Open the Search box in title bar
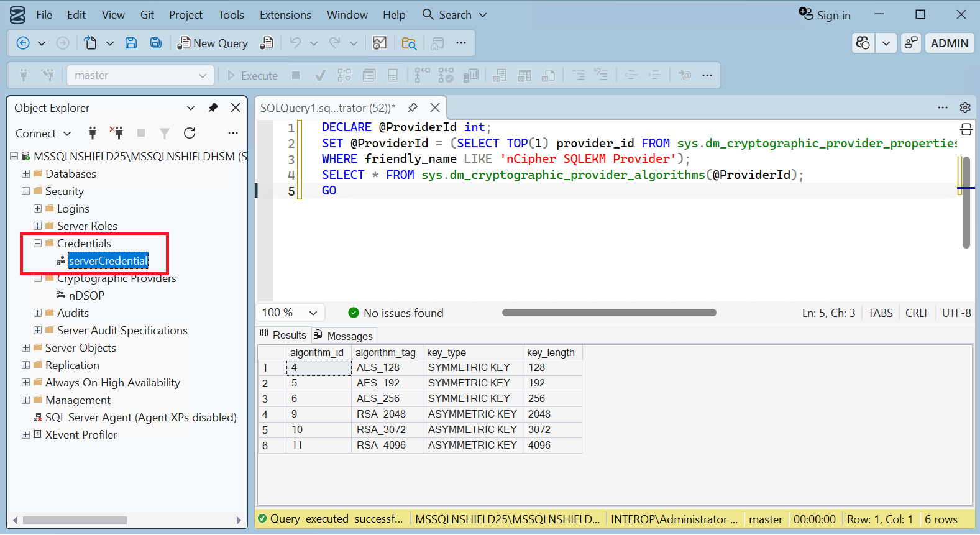 point(454,14)
